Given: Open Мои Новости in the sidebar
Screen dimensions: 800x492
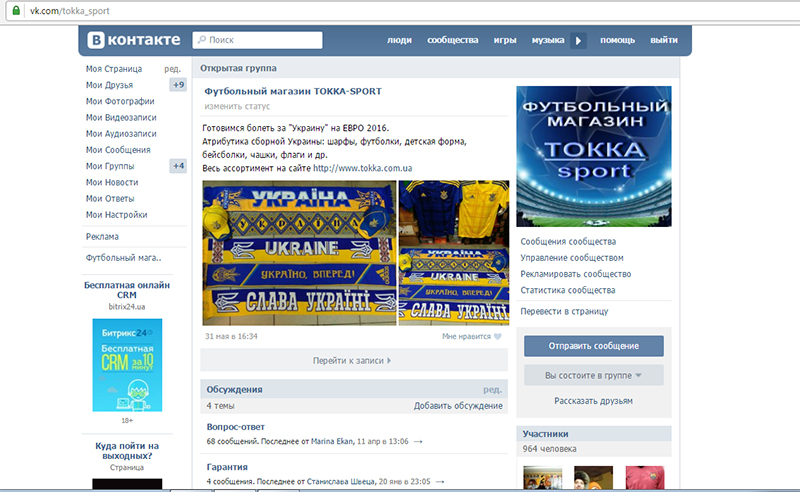Looking at the screenshot, I should [112, 183].
